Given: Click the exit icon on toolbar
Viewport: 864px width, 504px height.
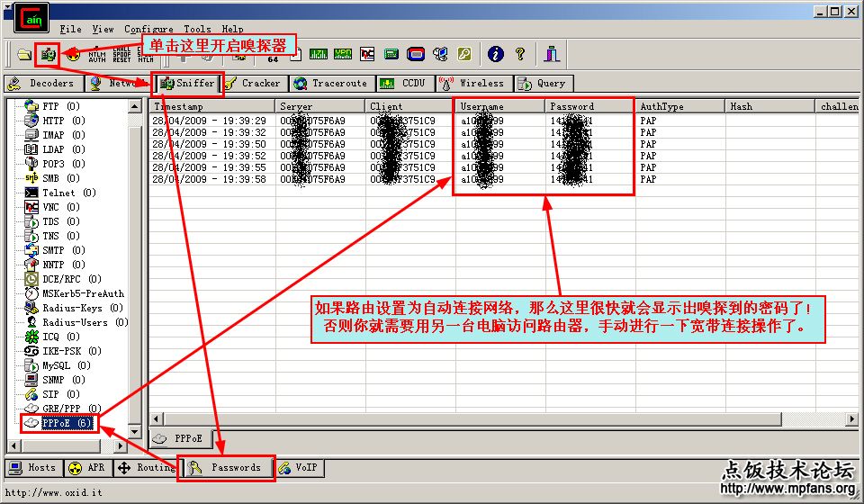Looking at the screenshot, I should click(x=552, y=54).
